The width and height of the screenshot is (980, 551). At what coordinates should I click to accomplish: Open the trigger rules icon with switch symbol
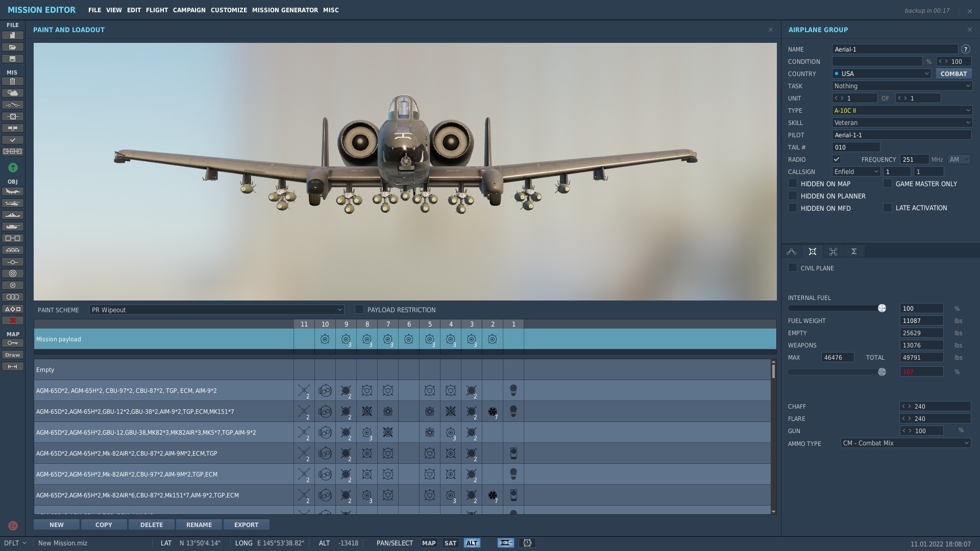click(x=13, y=105)
